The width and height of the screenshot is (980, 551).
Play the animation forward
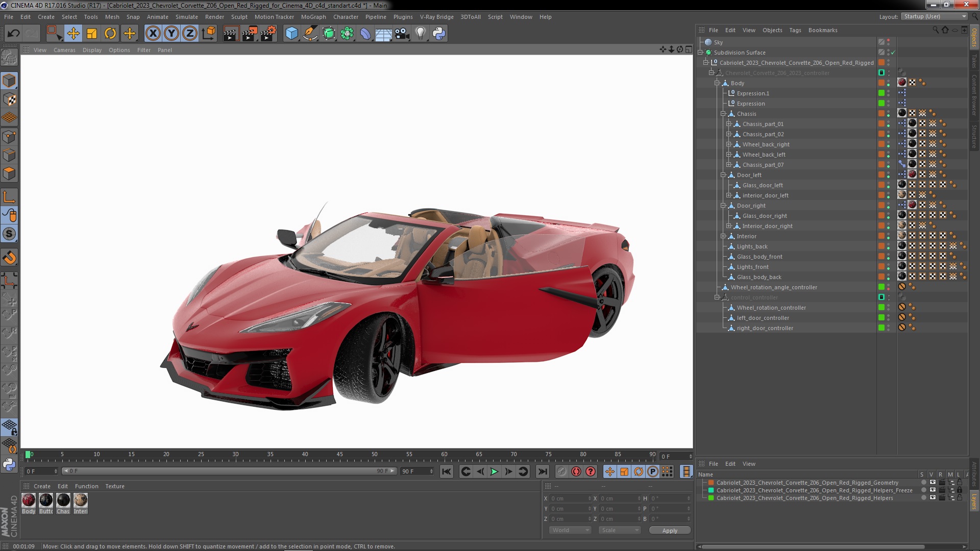click(494, 472)
